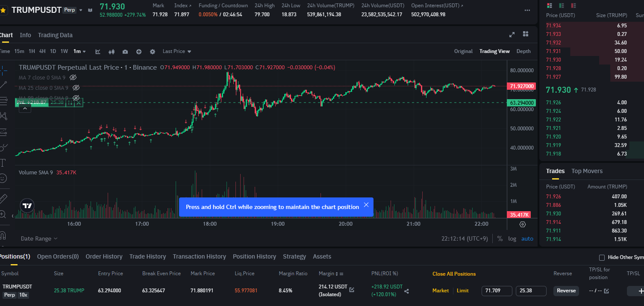Expand the Date Range menu

point(39,239)
